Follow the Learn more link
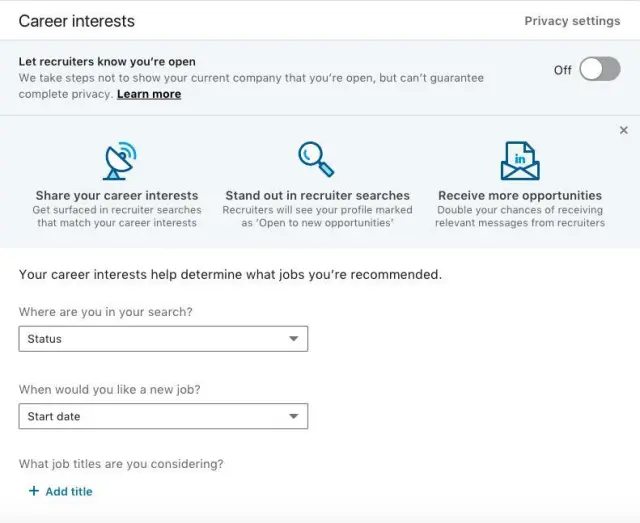640x523 pixels. click(149, 94)
